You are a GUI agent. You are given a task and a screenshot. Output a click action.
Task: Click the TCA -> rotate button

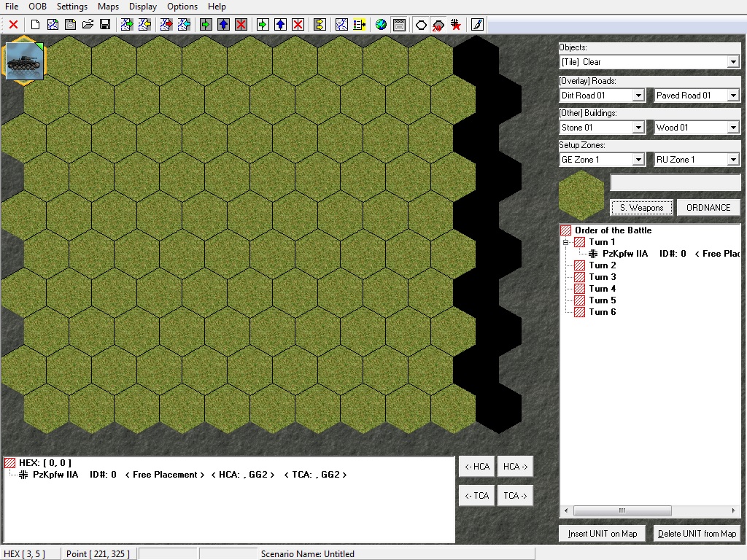pos(516,496)
